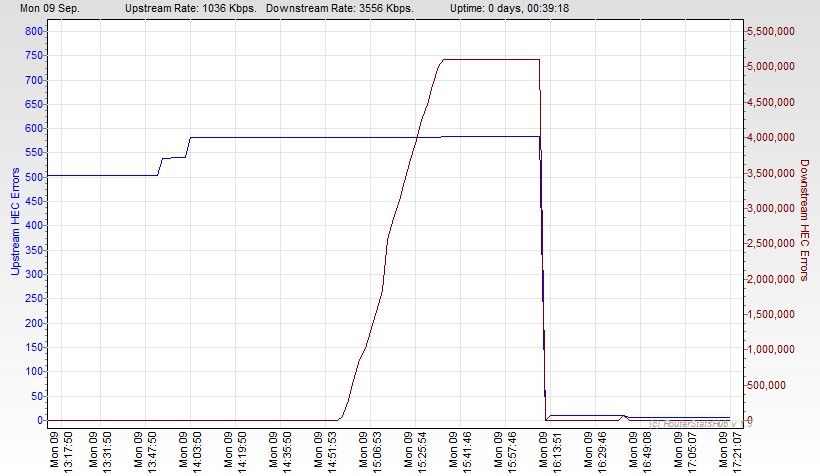Select the Upstream HEC Errors axis title
This screenshot has width=820, height=476.
15,221
